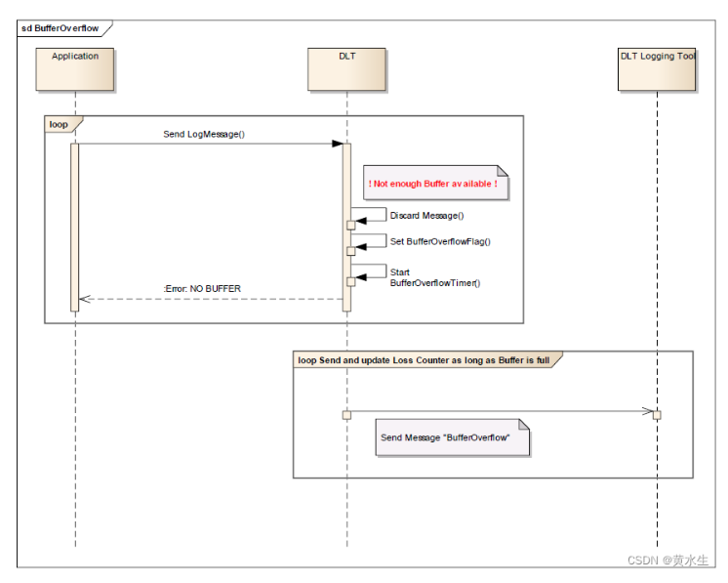Click the ':Error: NO BUFFER' return label

pos(202,289)
